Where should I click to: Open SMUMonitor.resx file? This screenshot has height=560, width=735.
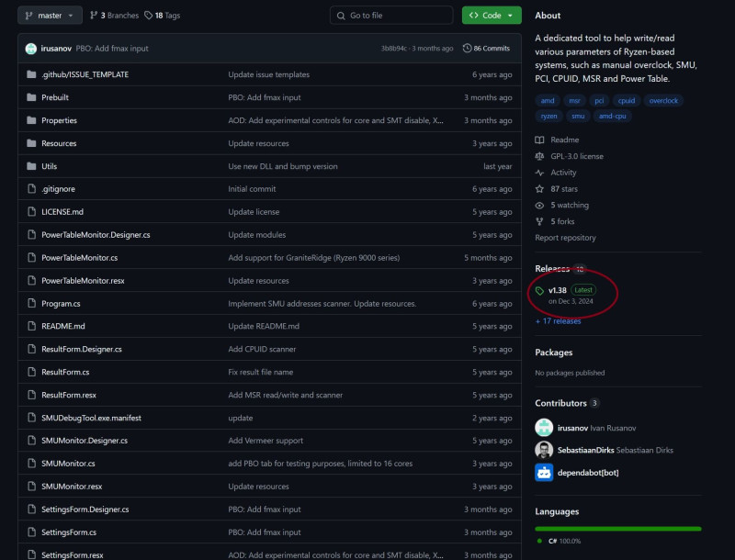(x=72, y=486)
